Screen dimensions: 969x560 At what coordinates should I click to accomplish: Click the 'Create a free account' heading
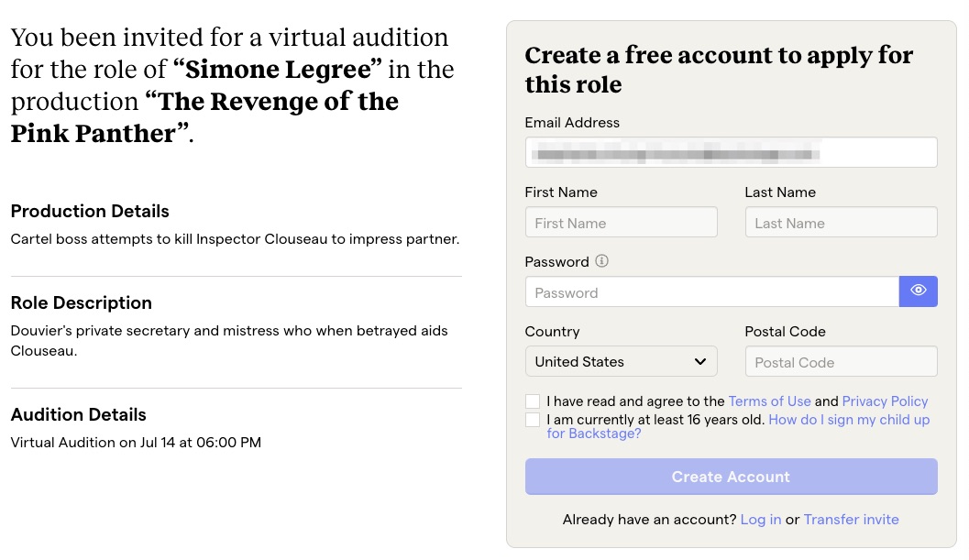click(719, 70)
